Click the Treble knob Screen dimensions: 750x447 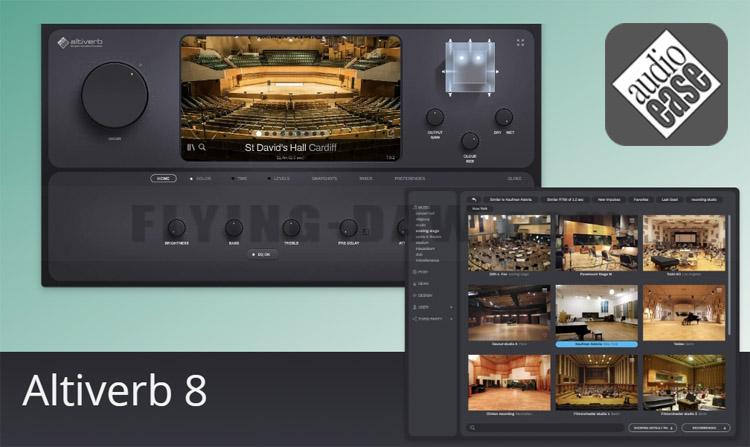pyautogui.click(x=291, y=228)
